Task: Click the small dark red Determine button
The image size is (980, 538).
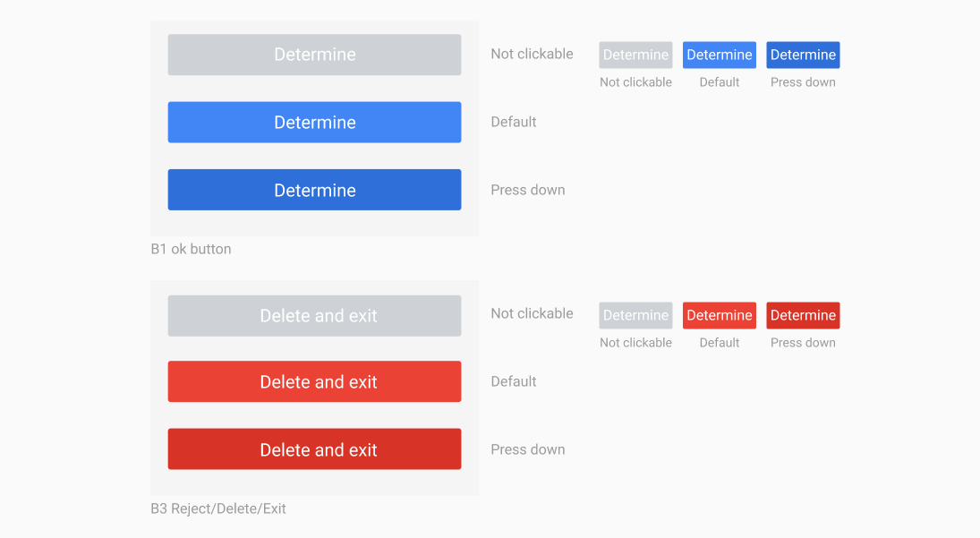Action: pos(803,315)
